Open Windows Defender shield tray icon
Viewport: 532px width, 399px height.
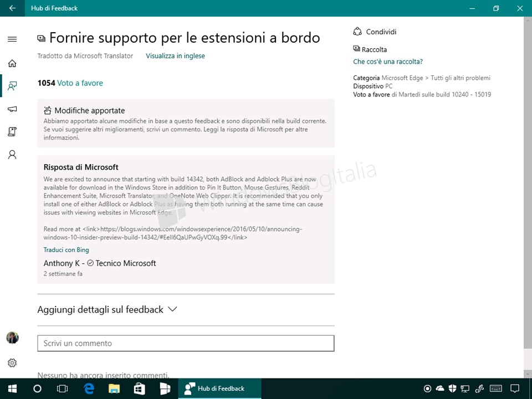coord(452,388)
